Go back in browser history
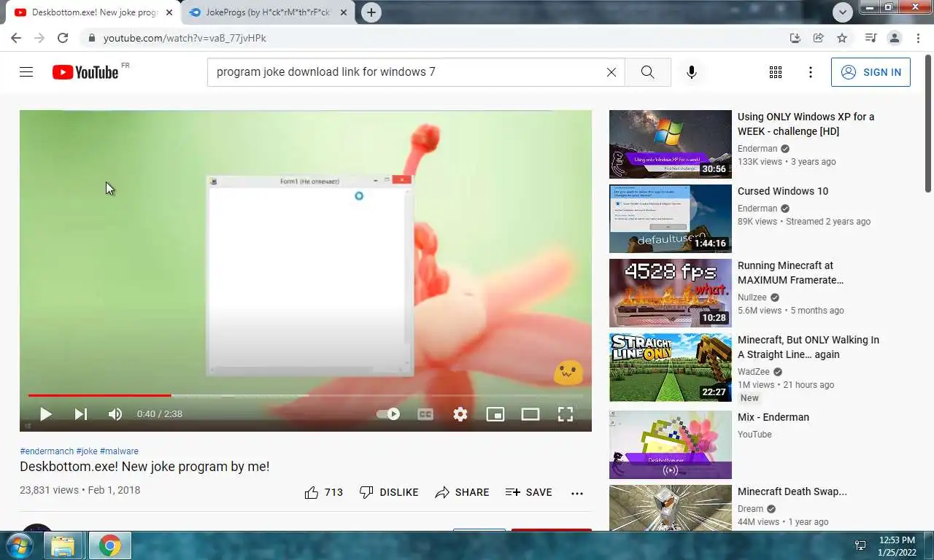Viewport: 934px width, 560px height. [16, 38]
